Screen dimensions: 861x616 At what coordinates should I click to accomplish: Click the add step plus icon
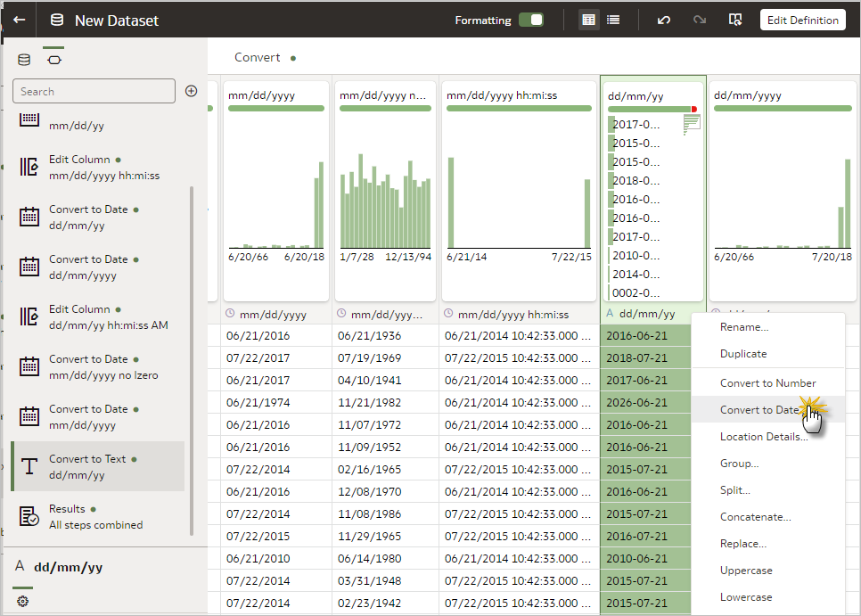[x=191, y=91]
